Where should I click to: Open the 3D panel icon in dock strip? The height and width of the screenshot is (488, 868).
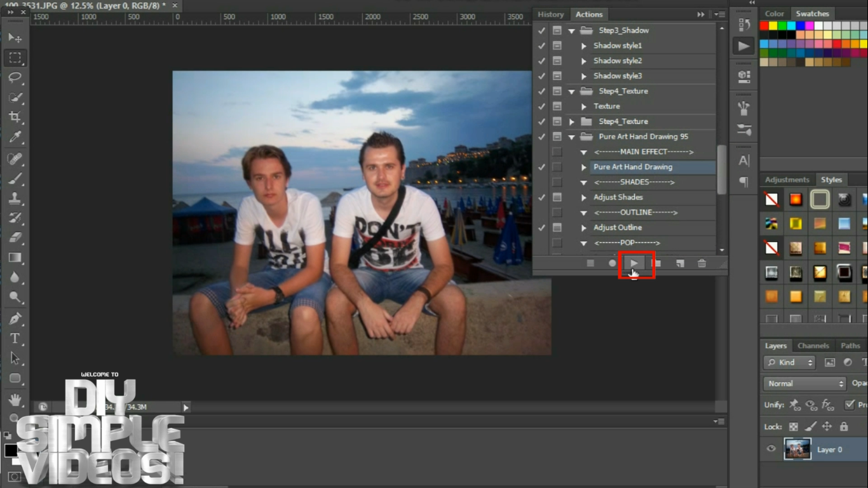(743, 76)
